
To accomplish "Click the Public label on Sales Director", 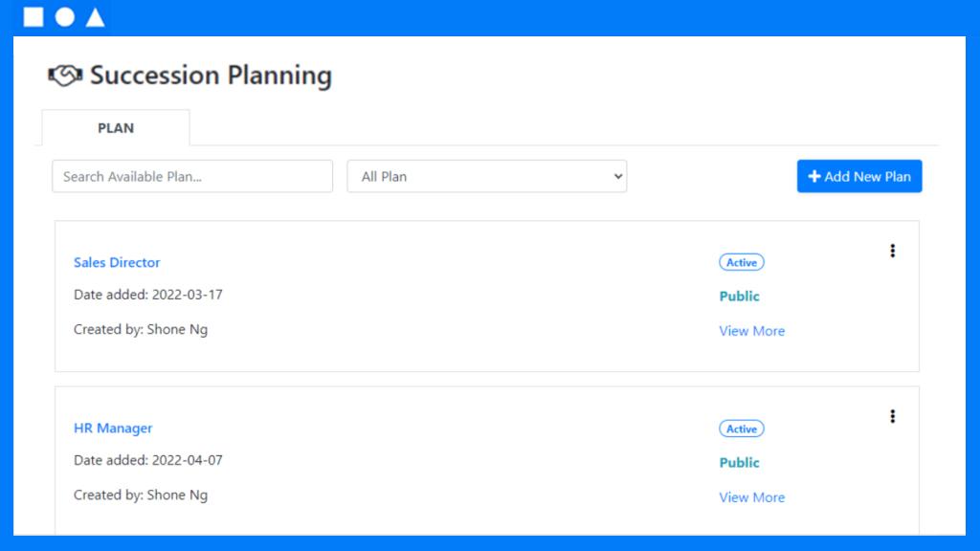I will [x=740, y=297].
